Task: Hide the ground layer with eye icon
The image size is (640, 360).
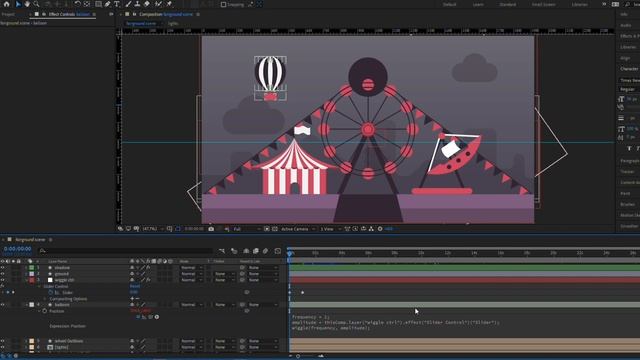Action: click(2, 274)
